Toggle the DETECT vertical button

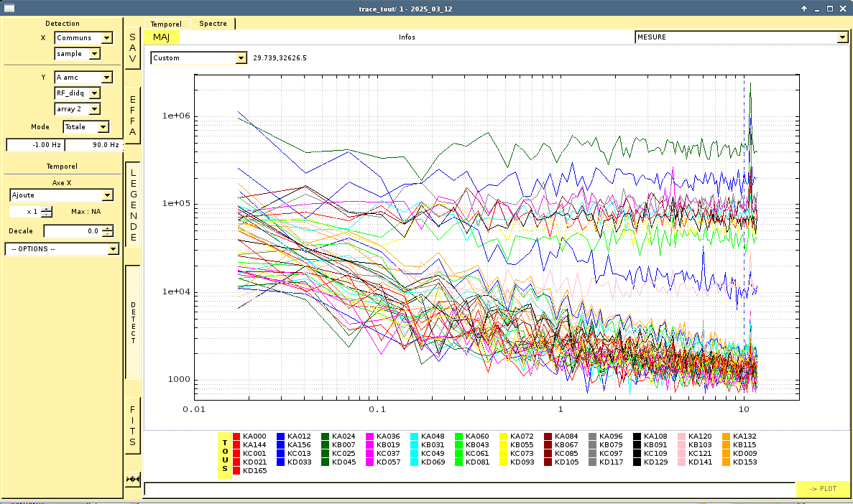click(132, 322)
